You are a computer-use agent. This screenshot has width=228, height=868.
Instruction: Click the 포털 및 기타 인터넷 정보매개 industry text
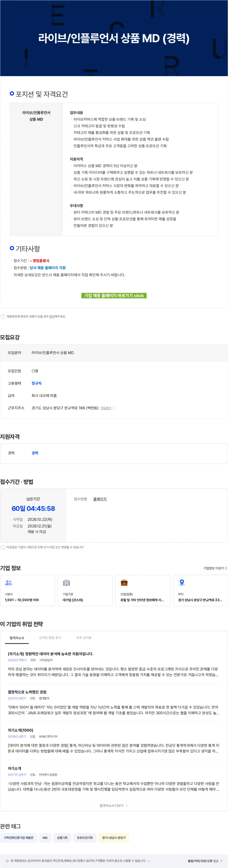click(x=142, y=600)
